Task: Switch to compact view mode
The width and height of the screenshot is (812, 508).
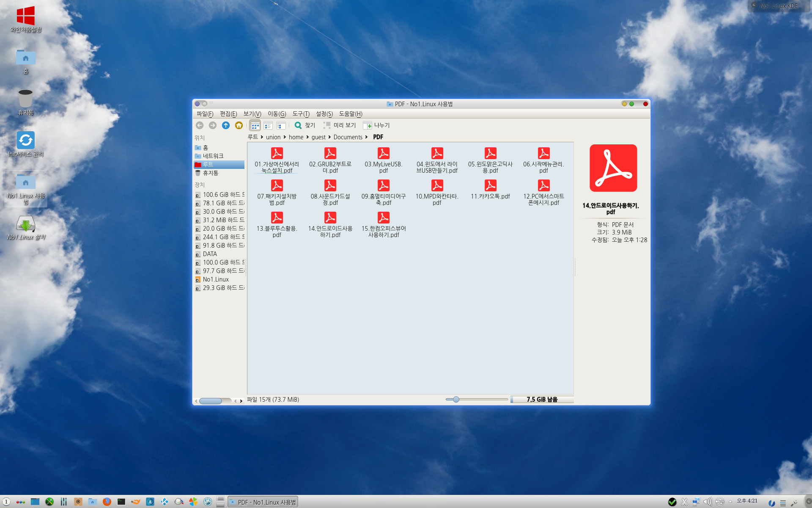Action: coord(268,125)
